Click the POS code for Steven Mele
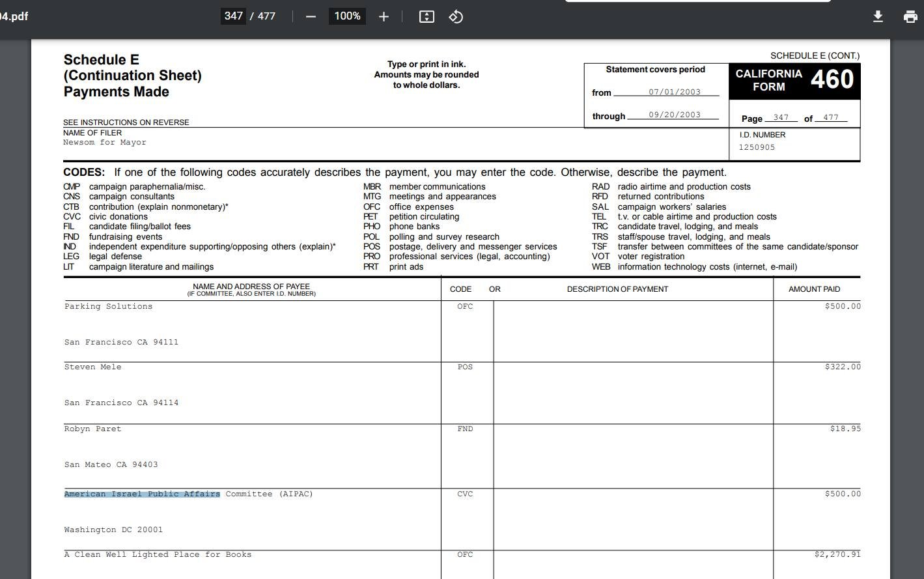 (x=465, y=367)
